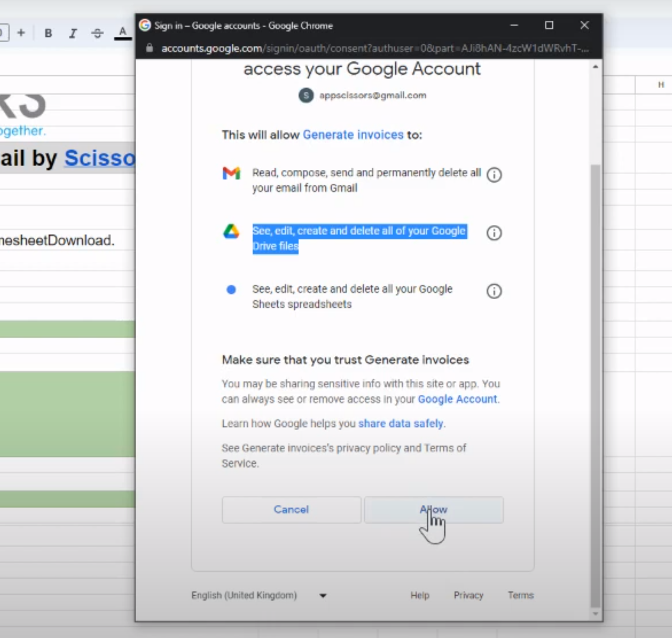Click the Bold formatting icon
672x638 pixels.
pyautogui.click(x=48, y=33)
